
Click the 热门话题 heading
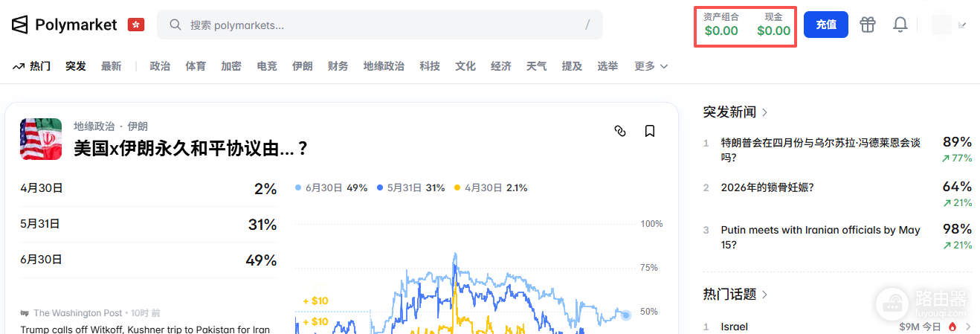click(x=729, y=295)
